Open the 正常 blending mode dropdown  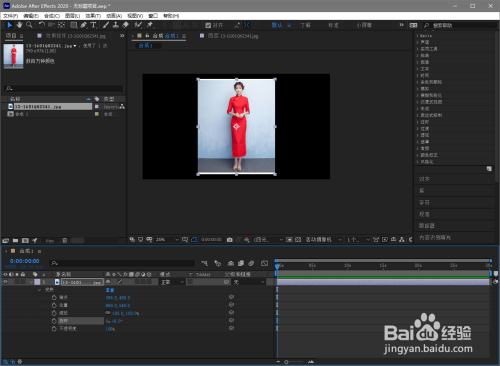click(172, 282)
